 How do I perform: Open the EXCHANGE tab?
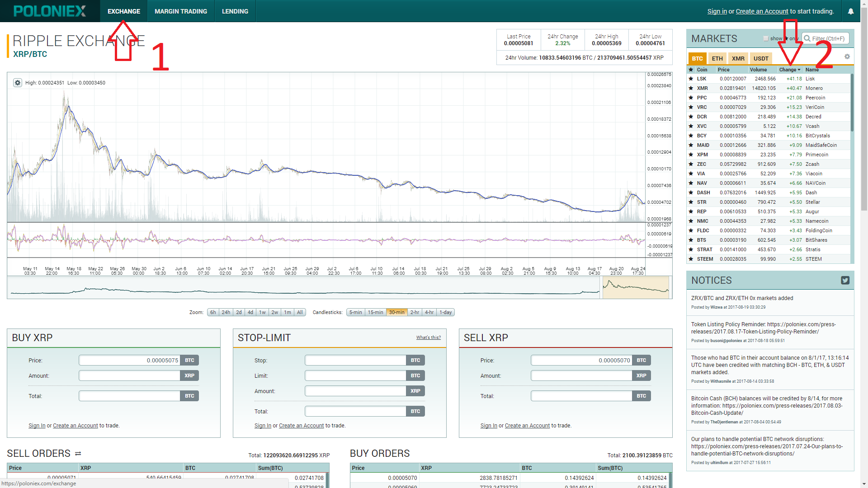point(124,11)
